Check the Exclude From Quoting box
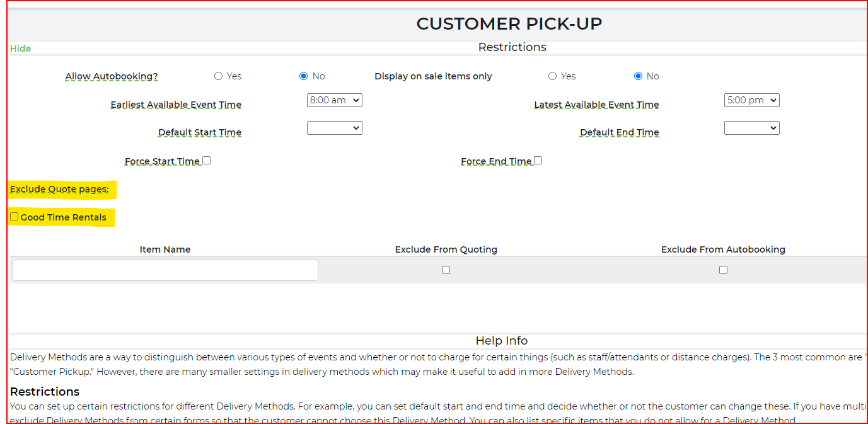 coord(446,270)
